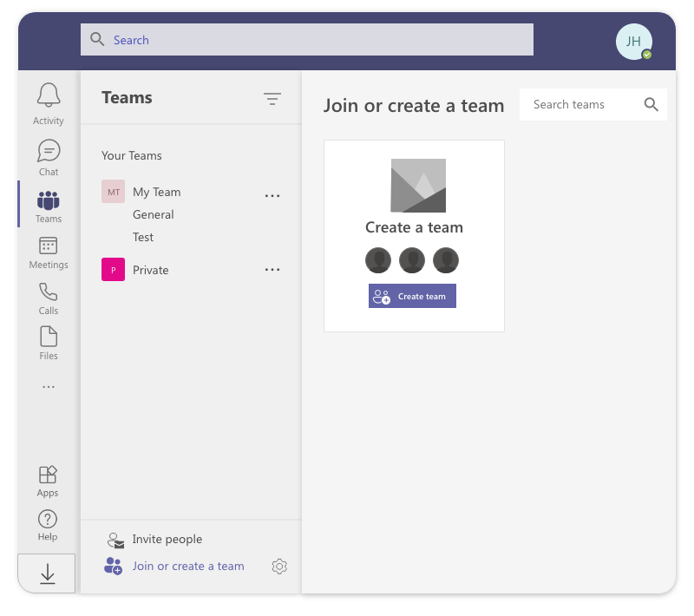Select the Private team entry
Screen dimensions: 694x616
tap(150, 270)
